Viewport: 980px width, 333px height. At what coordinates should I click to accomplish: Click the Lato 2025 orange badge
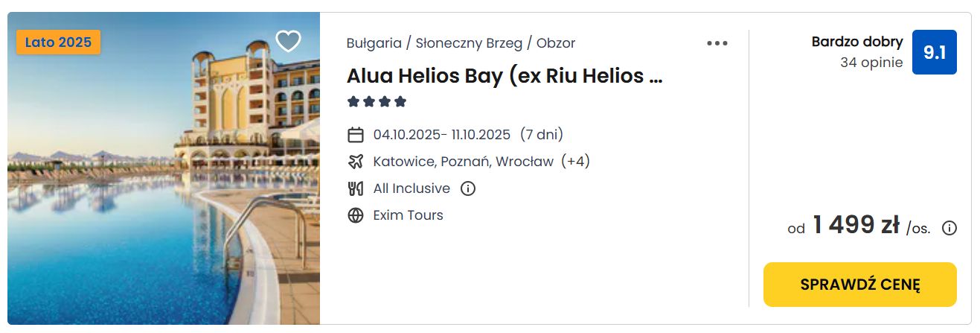pos(58,42)
